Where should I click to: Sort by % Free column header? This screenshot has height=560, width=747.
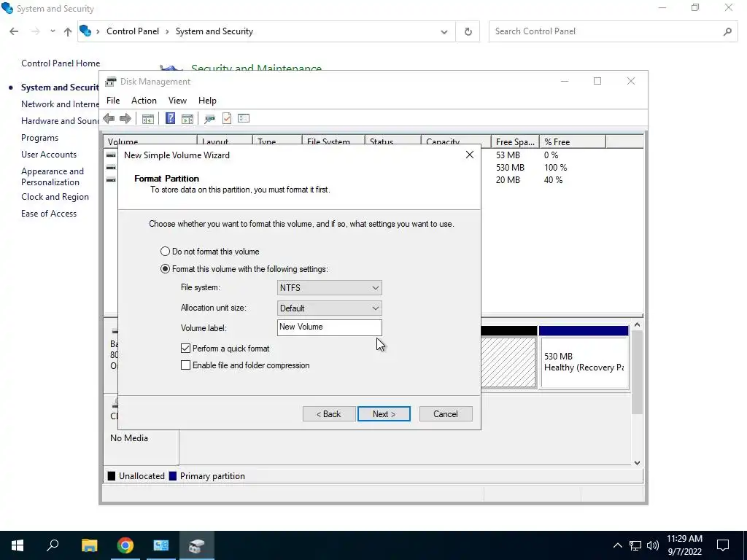coord(572,142)
